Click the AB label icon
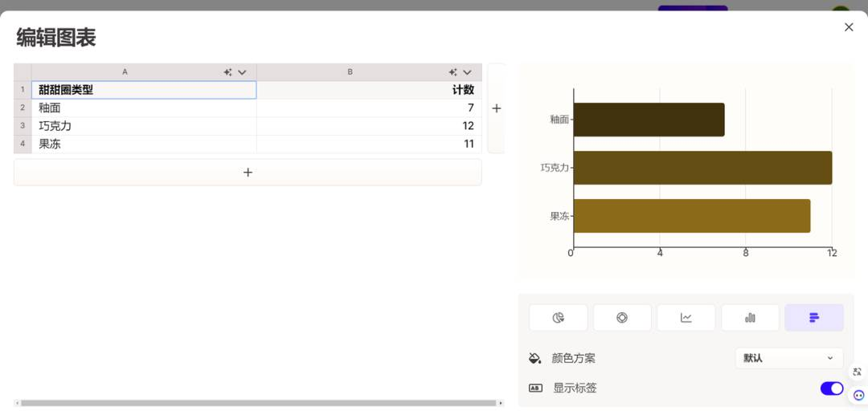The width and height of the screenshot is (868, 411). click(x=535, y=388)
